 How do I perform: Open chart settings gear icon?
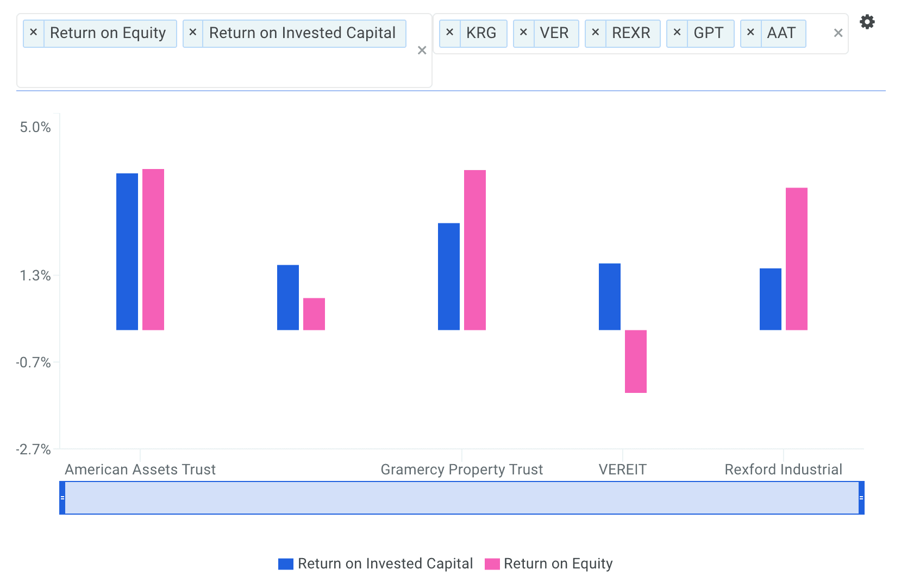coord(867,22)
